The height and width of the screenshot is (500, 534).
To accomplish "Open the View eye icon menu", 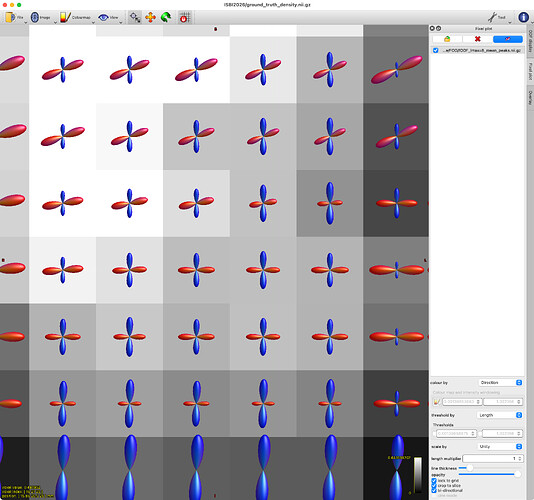I will pos(103,17).
